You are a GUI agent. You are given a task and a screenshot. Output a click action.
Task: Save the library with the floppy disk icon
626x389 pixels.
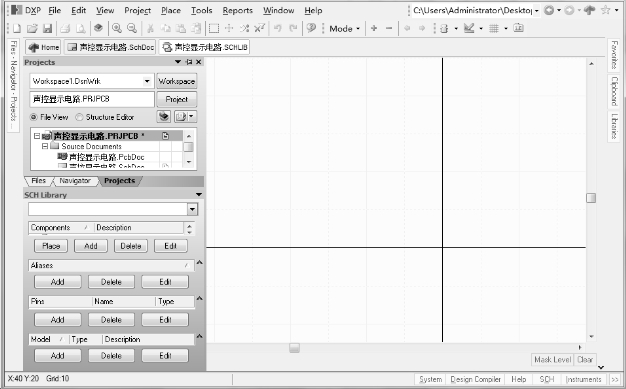48,28
